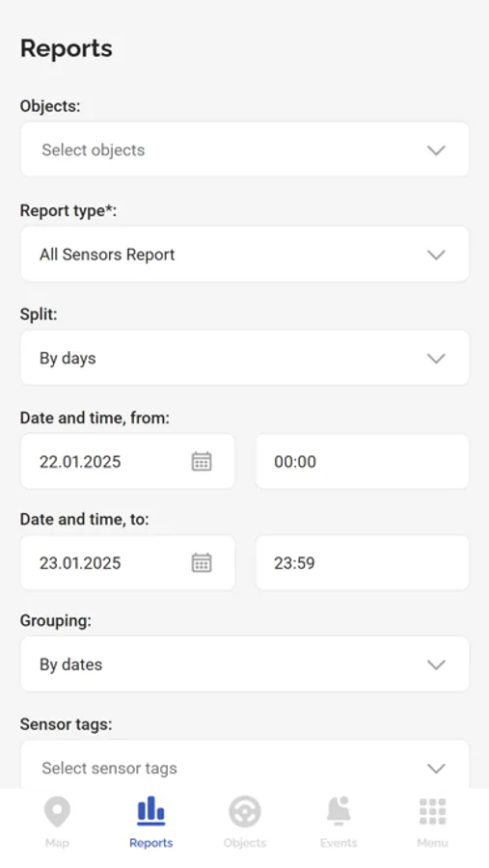The height and width of the screenshot is (868, 489).
Task: Expand the Select objects dropdown
Action: coord(245,149)
